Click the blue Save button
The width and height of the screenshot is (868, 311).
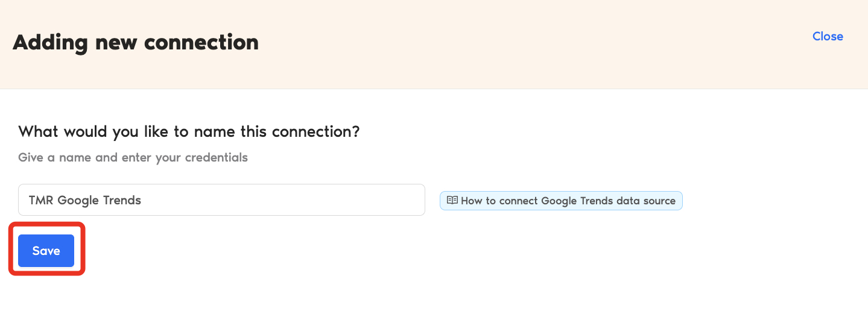click(46, 251)
